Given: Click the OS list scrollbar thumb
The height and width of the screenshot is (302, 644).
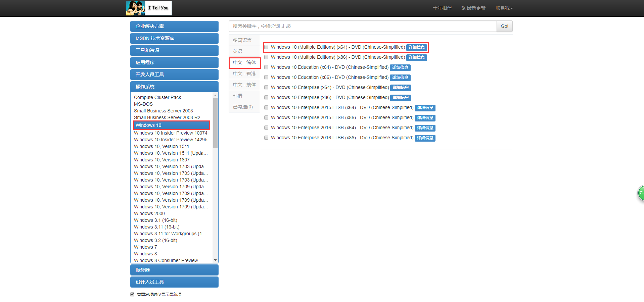Looking at the screenshot, I should coord(215,123).
